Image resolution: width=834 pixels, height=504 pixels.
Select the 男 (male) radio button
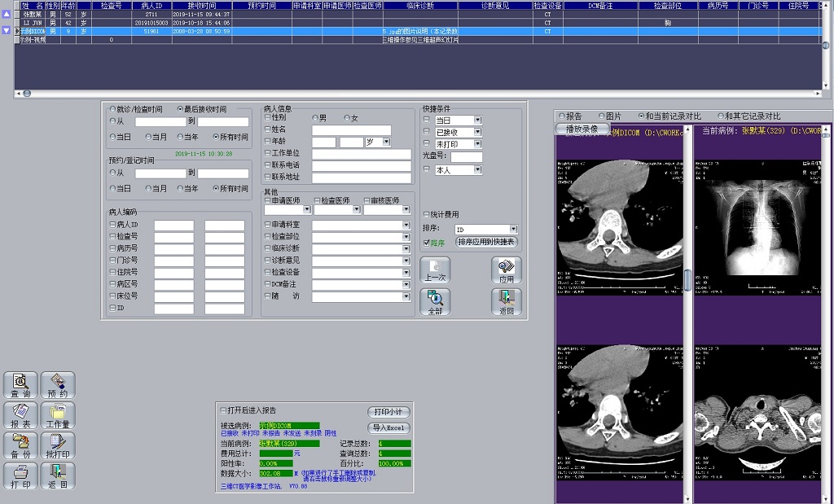point(315,118)
